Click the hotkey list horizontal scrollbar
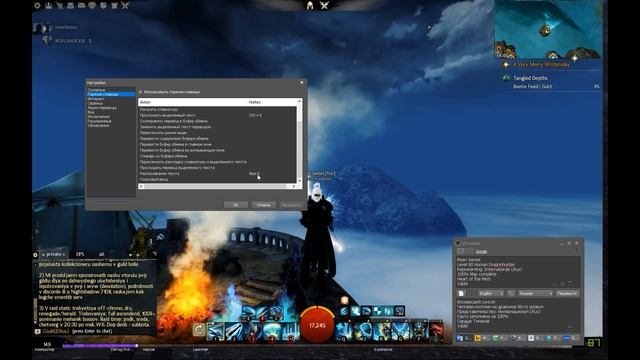 218,186
